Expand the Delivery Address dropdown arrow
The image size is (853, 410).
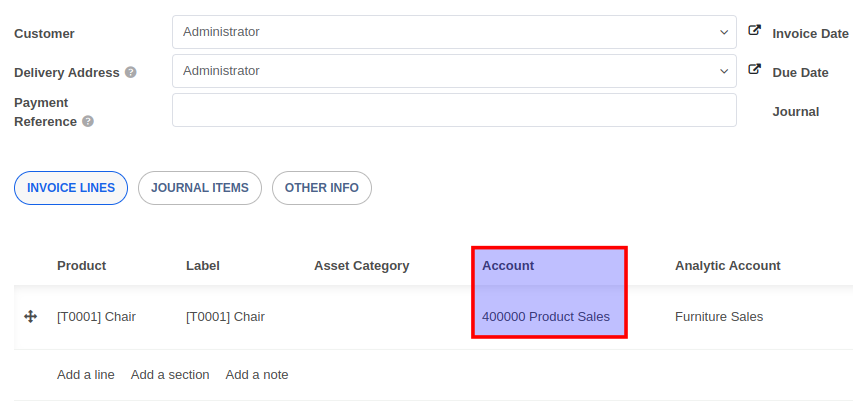click(x=725, y=71)
